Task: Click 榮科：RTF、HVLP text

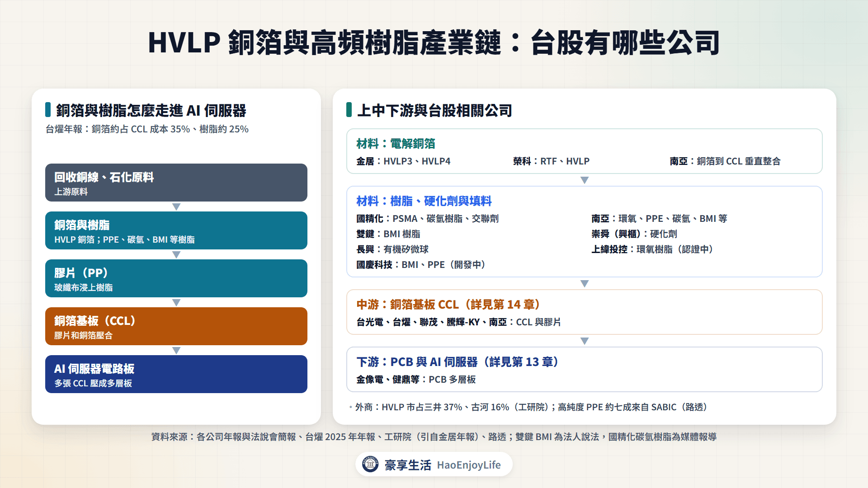Action: 551,161
